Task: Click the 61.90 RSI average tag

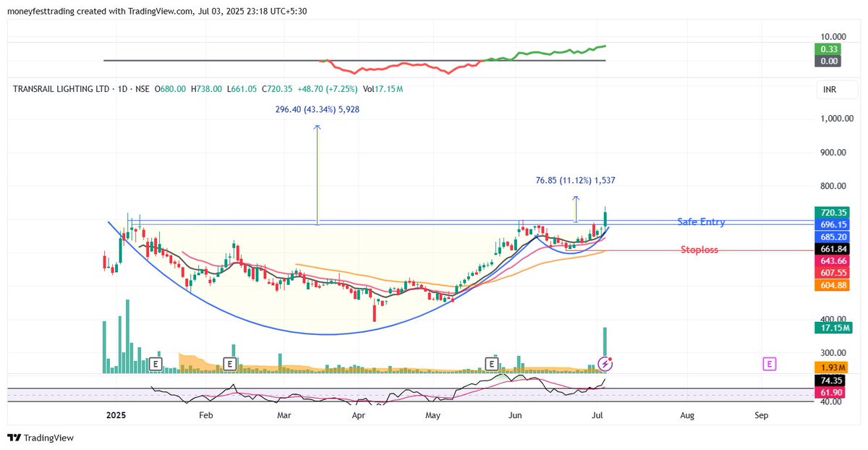Action: pos(829,392)
